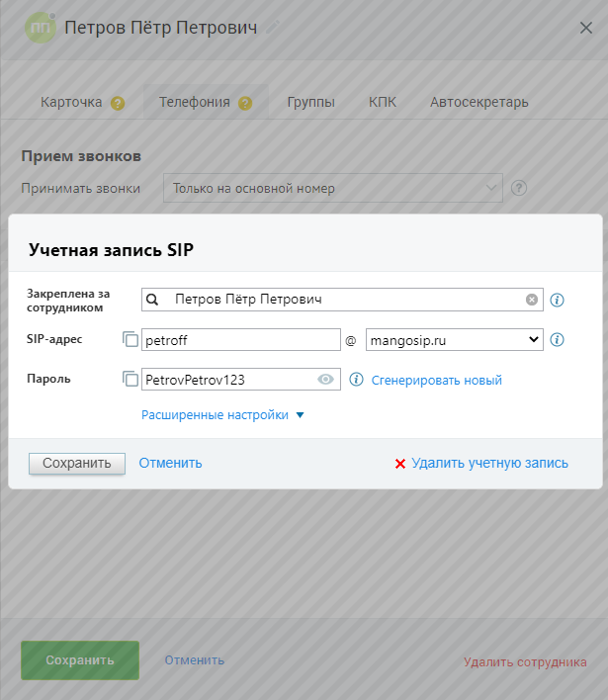Open the Принимать звонки dropdown

pyautogui.click(x=332, y=188)
